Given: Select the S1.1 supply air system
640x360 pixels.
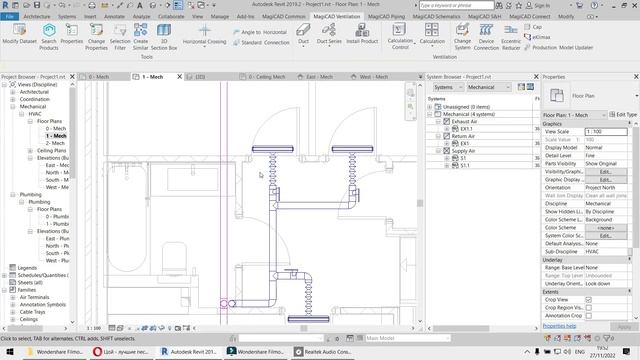Looking at the screenshot, I should (x=465, y=166).
